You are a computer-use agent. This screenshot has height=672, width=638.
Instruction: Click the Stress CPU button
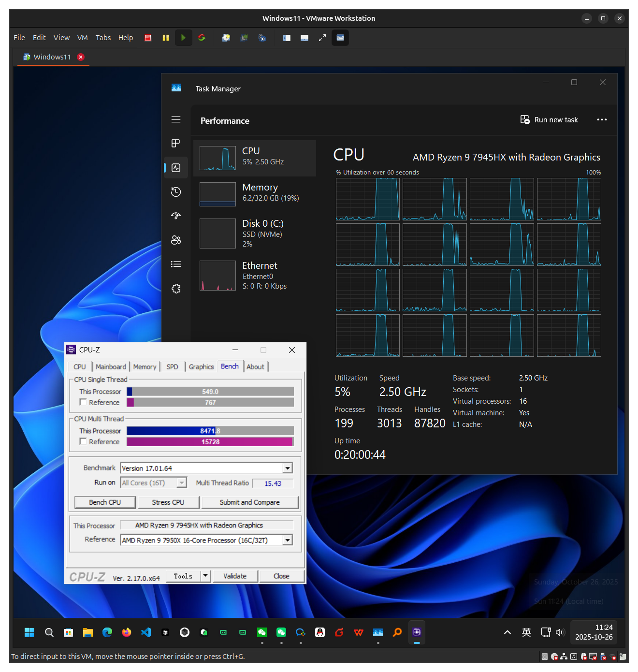[168, 502]
